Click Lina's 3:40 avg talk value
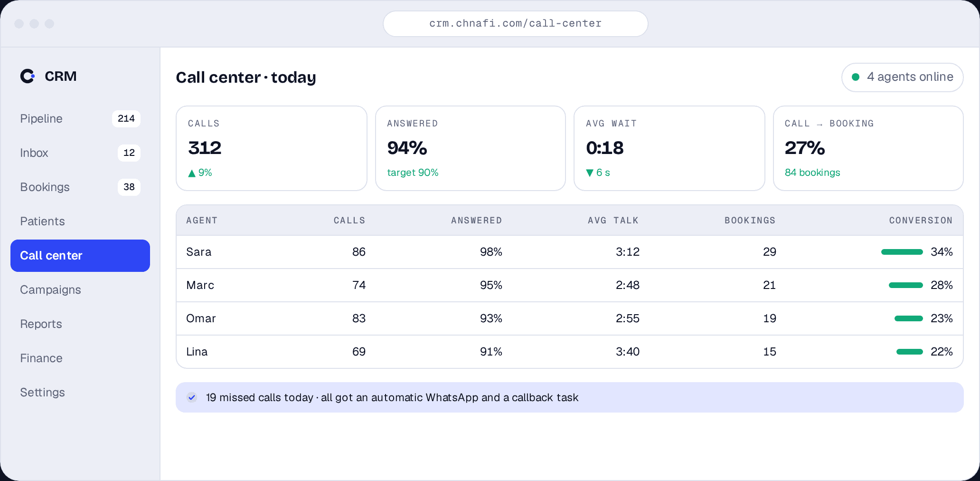The width and height of the screenshot is (980, 481). [628, 352]
